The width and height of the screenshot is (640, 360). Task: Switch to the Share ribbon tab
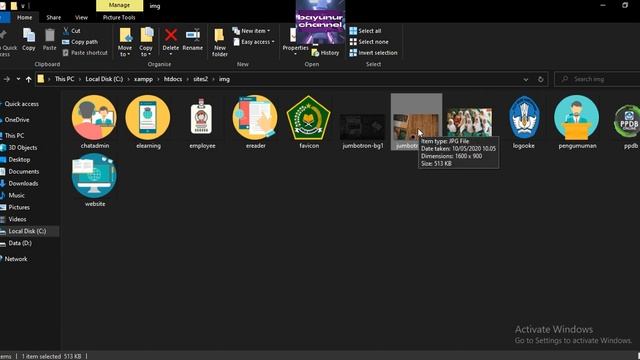(53, 17)
